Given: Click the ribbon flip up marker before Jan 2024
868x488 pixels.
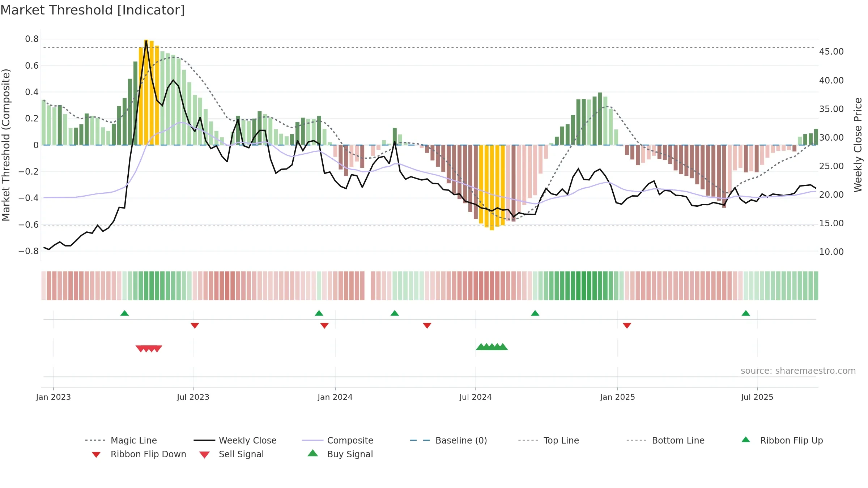Looking at the screenshot, I should (319, 313).
